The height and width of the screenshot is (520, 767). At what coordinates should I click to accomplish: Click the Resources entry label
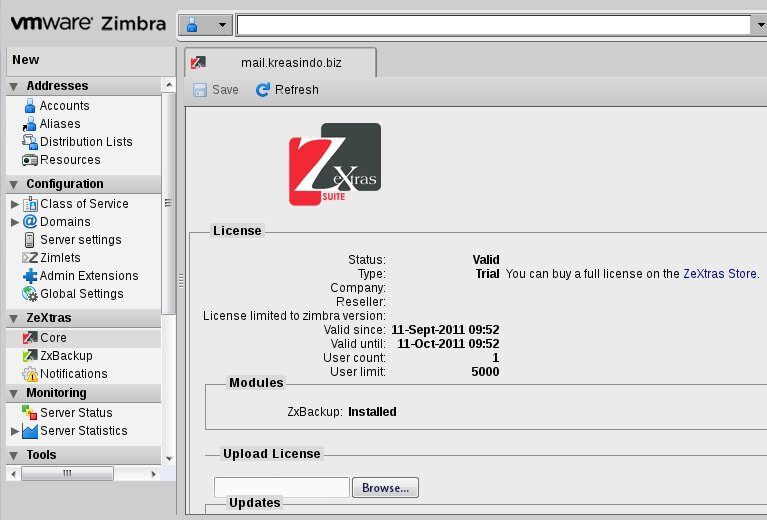pyautogui.click(x=70, y=159)
